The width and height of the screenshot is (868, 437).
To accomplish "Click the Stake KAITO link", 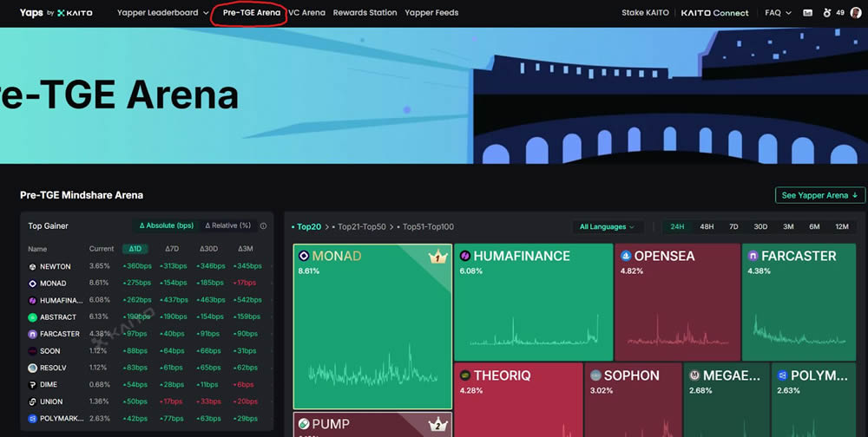I will [645, 13].
